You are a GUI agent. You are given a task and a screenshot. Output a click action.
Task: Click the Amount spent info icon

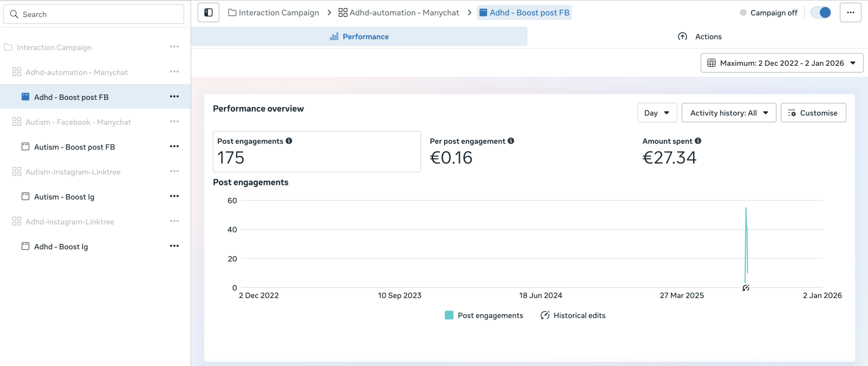(698, 141)
